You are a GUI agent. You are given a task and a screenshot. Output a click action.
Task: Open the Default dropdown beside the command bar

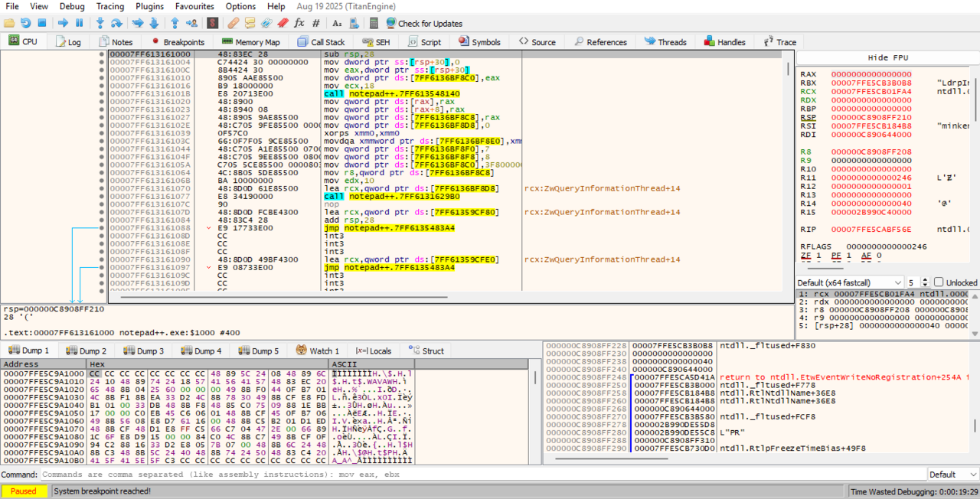[952, 475]
